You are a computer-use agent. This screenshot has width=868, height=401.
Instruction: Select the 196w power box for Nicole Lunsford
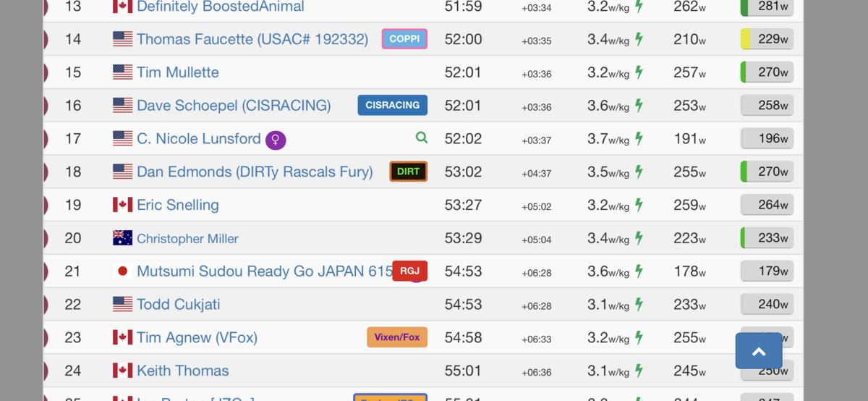(x=767, y=138)
